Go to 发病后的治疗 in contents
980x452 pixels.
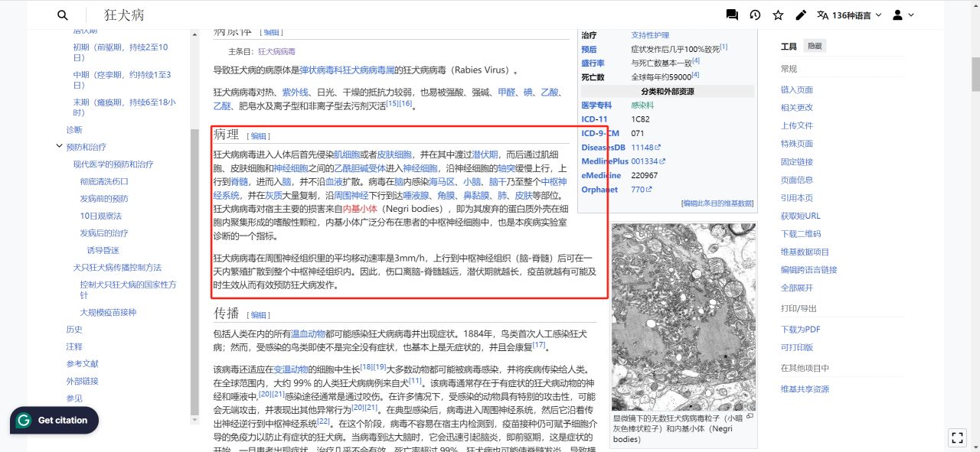tap(104, 233)
